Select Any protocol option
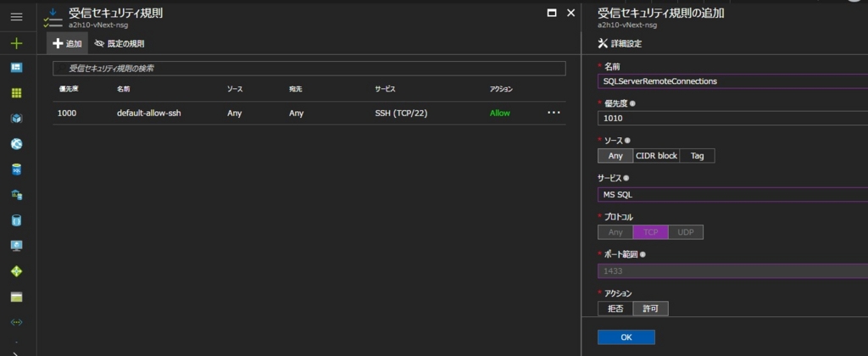The image size is (868, 356). click(x=615, y=232)
